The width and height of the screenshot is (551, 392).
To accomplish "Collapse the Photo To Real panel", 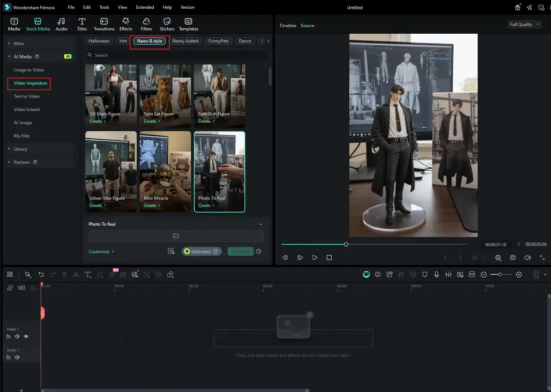I will 261,224.
